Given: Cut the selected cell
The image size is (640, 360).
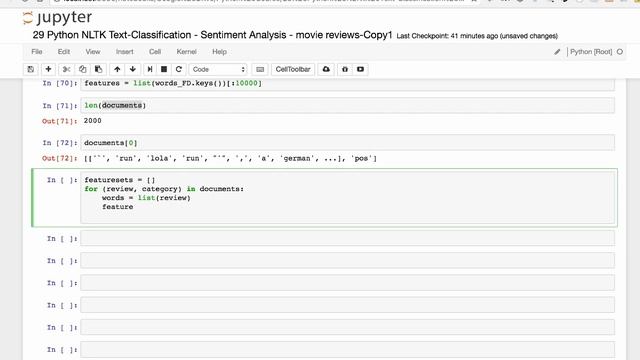Looking at the screenshot, I should coord(67,69).
